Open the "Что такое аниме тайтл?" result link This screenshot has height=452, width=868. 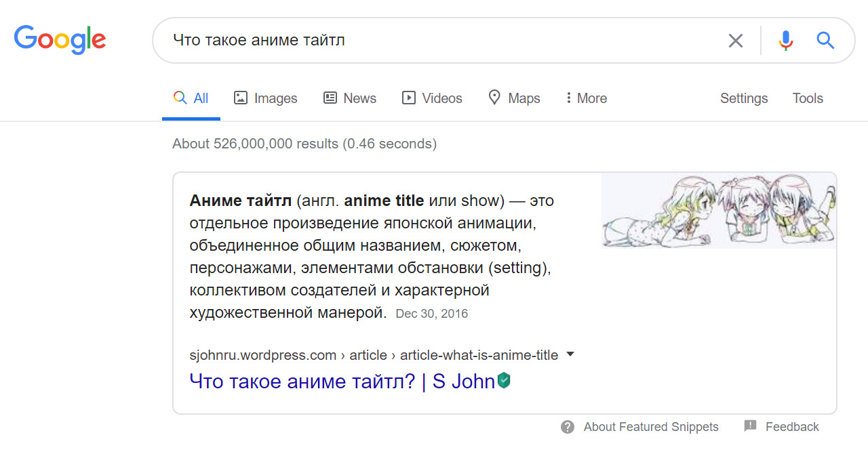[342, 382]
